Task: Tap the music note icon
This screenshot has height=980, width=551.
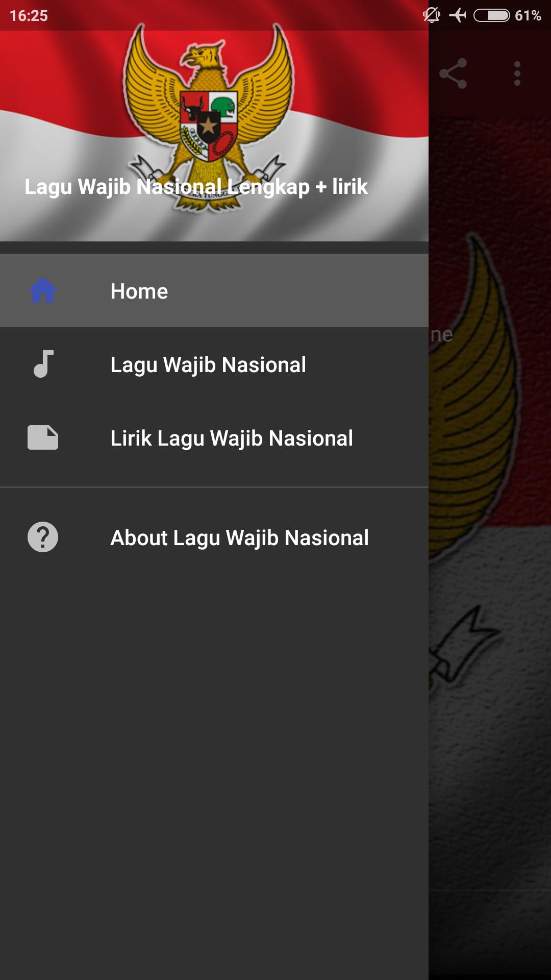Action: point(43,364)
